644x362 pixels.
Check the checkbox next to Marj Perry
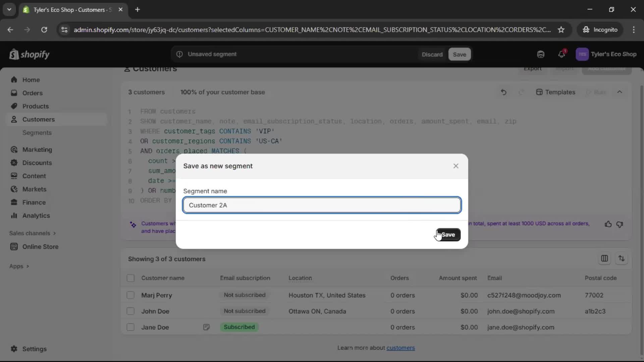(130, 295)
